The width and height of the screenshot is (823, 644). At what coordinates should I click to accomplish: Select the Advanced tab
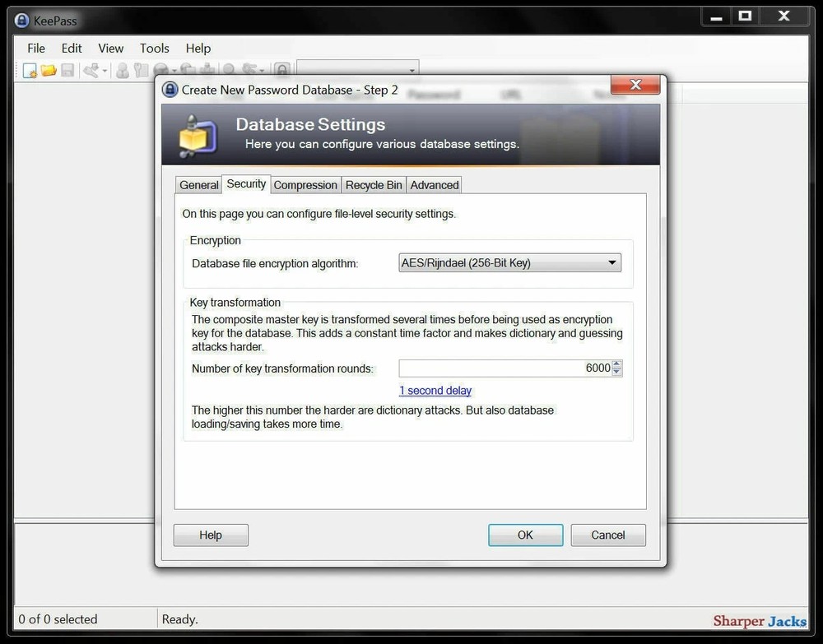tap(434, 184)
